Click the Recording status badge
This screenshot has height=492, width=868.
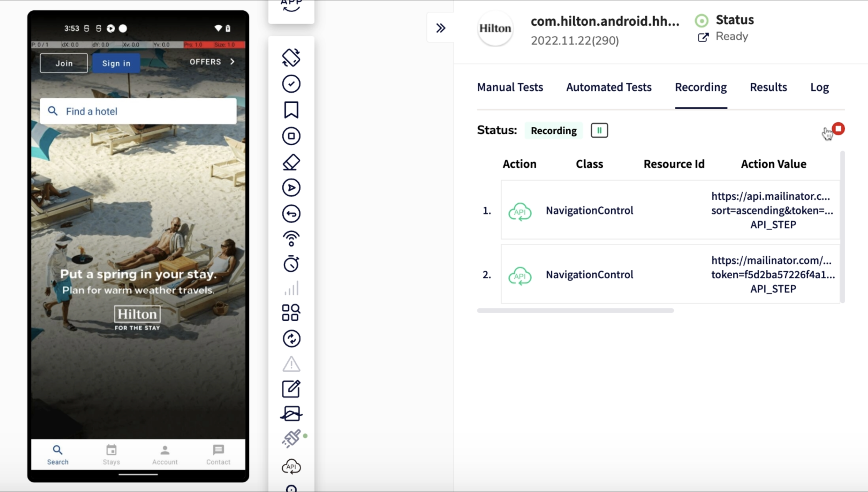[x=553, y=131]
